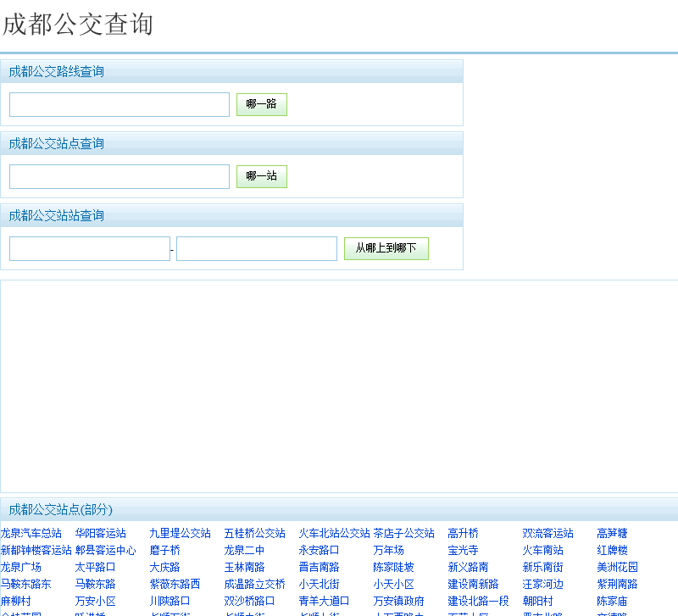Open the 大庆路 station link

coord(164,567)
